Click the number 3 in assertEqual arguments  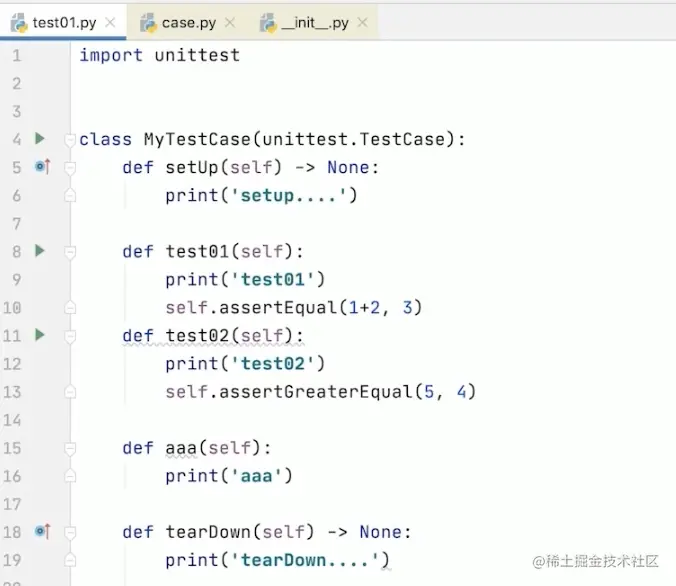pyautogui.click(x=407, y=307)
